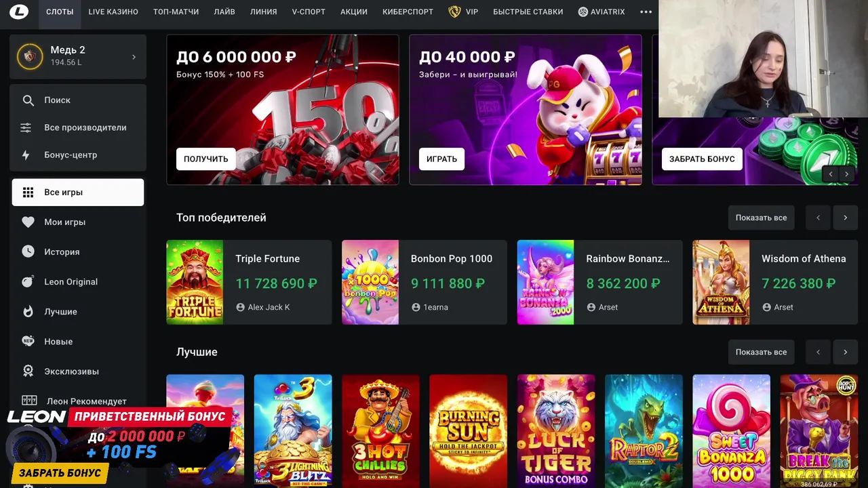Open Sweet Bonanza 1000 game thumbnail
The image size is (868, 488).
(731, 431)
